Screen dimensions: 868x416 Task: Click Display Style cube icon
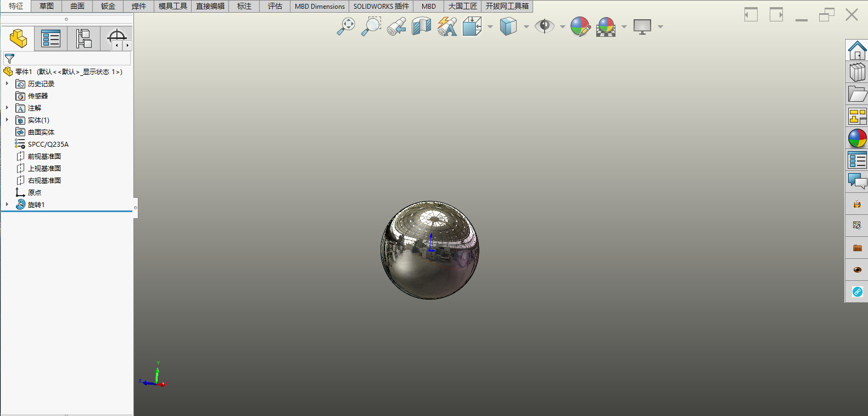coord(508,26)
